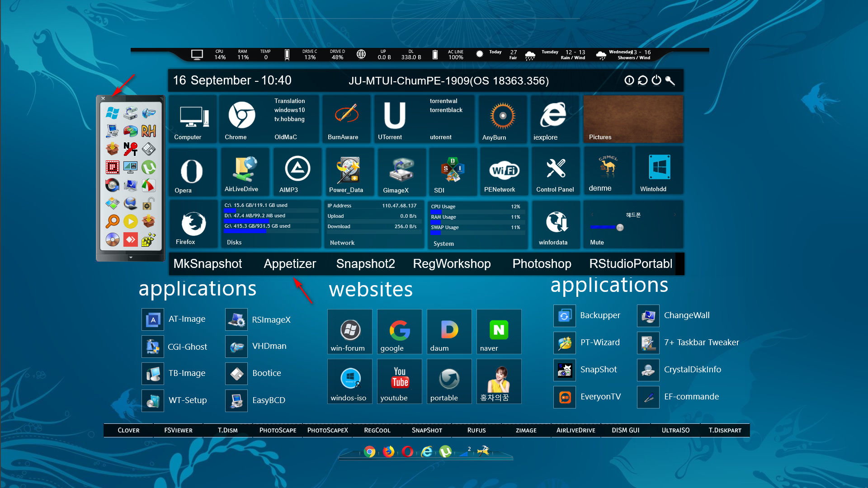Viewport: 868px width, 488px height.
Task: Open the SDI tile
Action: (452, 172)
